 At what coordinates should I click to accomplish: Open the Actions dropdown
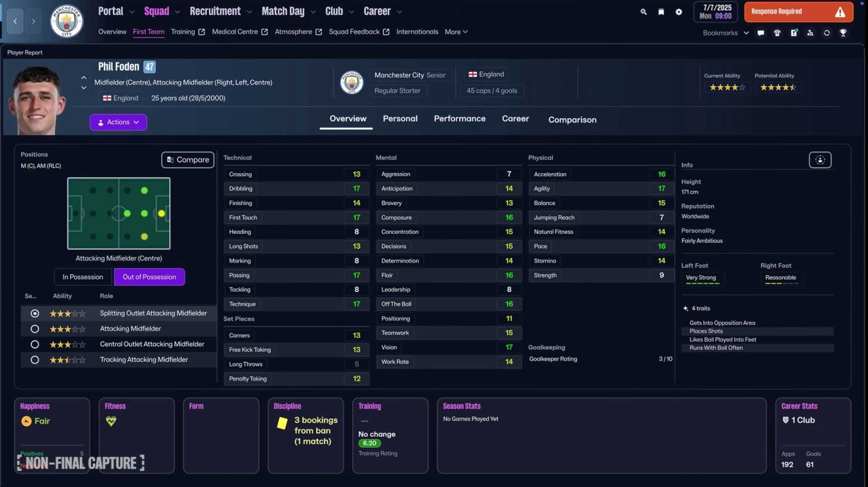[118, 123]
